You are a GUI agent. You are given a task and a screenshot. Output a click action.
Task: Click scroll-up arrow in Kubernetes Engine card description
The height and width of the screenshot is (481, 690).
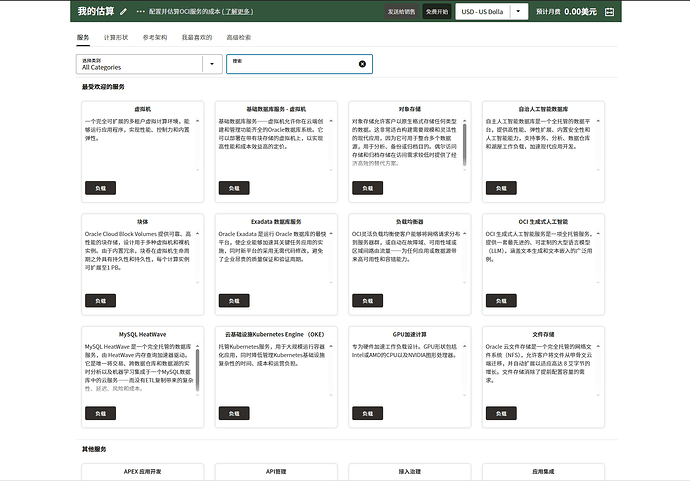click(331, 346)
